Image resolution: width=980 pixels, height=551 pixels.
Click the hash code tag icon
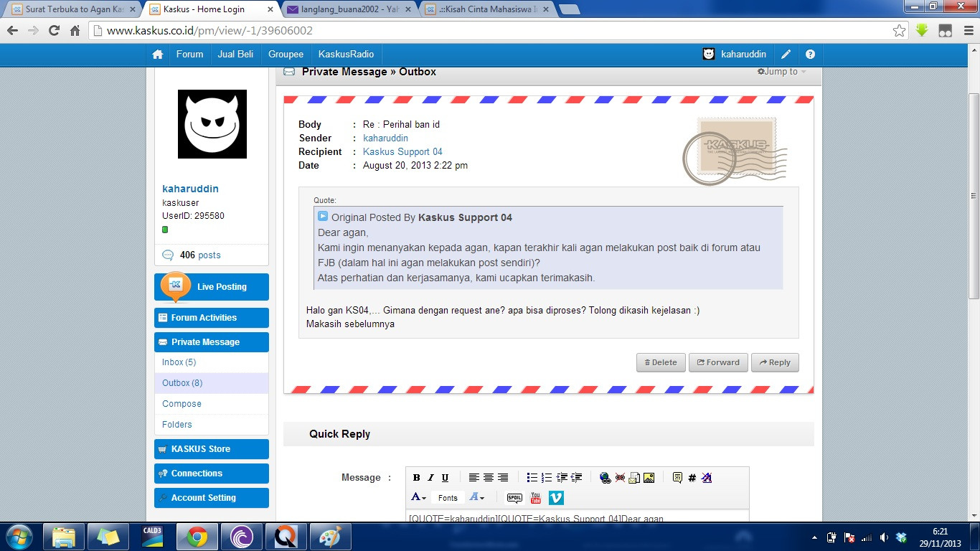[692, 478]
